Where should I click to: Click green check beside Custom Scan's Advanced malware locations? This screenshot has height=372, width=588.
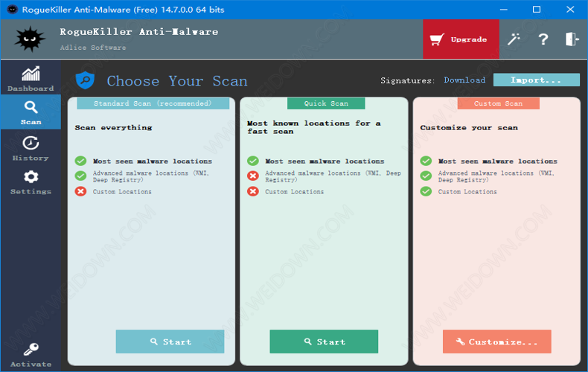coord(426,176)
